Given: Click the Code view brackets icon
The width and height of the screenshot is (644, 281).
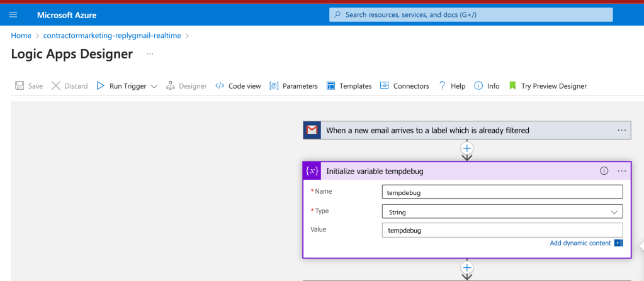Looking at the screenshot, I should (220, 85).
